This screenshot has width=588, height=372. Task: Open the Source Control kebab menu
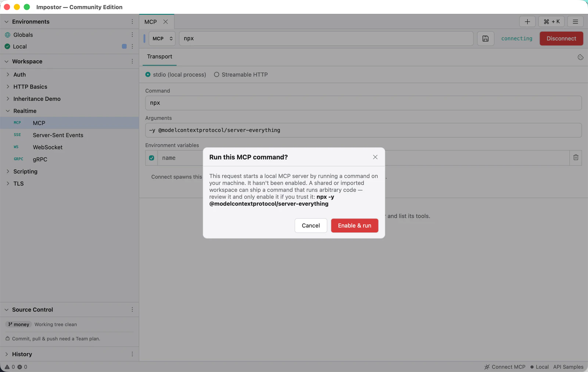click(132, 310)
